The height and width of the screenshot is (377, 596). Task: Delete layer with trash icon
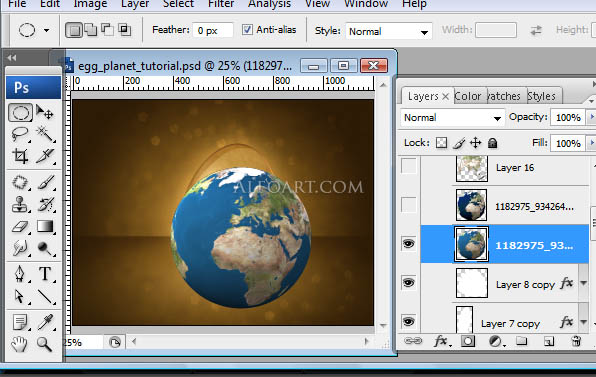point(576,341)
